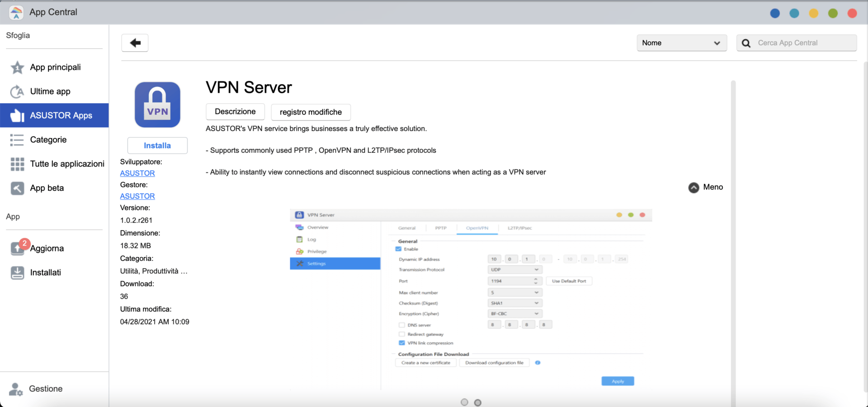Select the second screenshot page dot
Screen dimensions: 868x407
(x=478, y=402)
